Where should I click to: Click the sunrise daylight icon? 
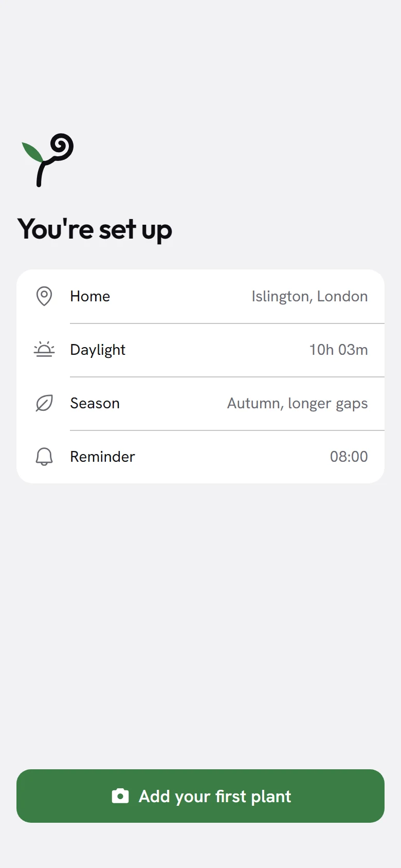44,350
